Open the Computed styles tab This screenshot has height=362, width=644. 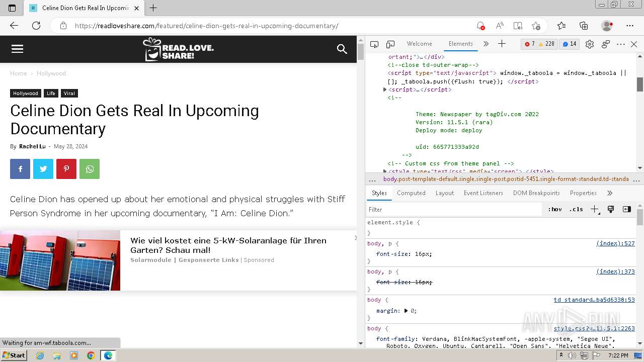pyautogui.click(x=411, y=193)
